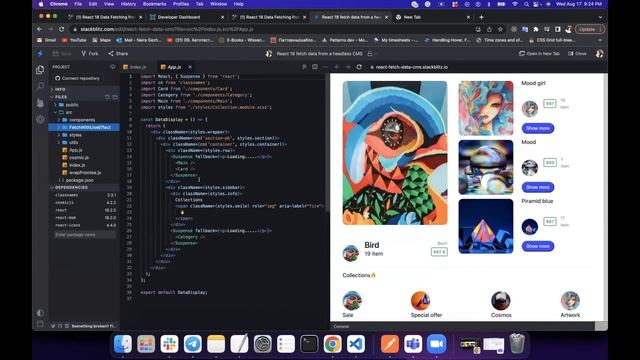The width and height of the screenshot is (640, 360).
Task: Open the Console bar below the preview
Action: 462,326
